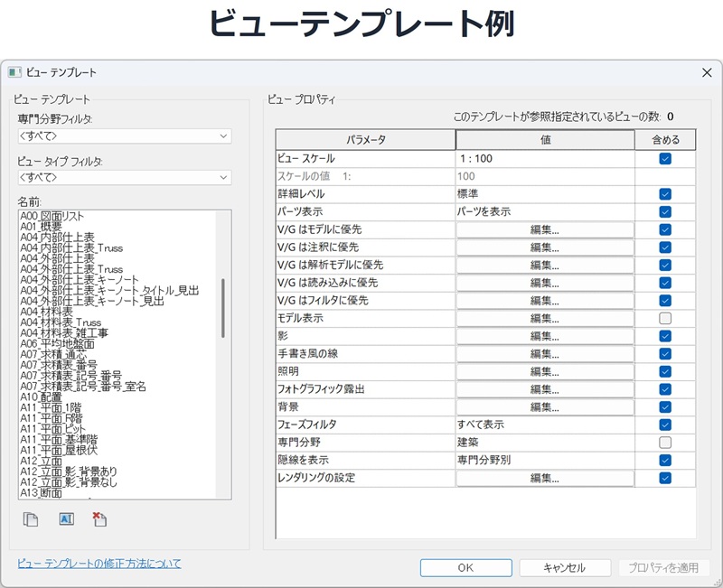Toggle the 詳細レベル include checkbox
Screen dimensions: 723x588
[x=665, y=194]
